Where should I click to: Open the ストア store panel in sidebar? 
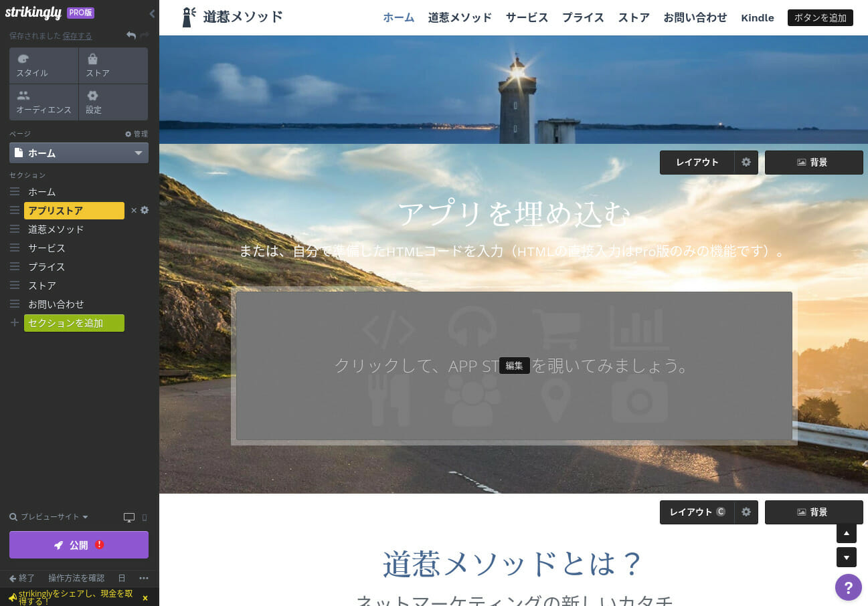(113, 66)
